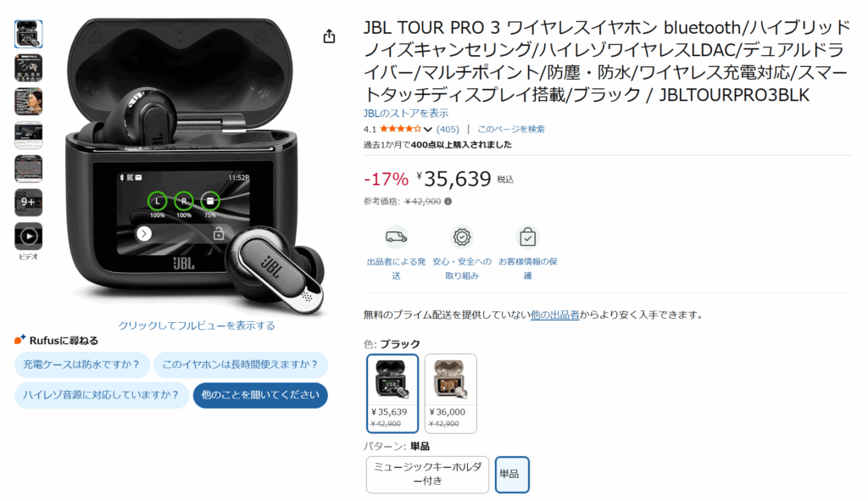
Task: Click the info icon next to 参考価格
Action: (448, 202)
